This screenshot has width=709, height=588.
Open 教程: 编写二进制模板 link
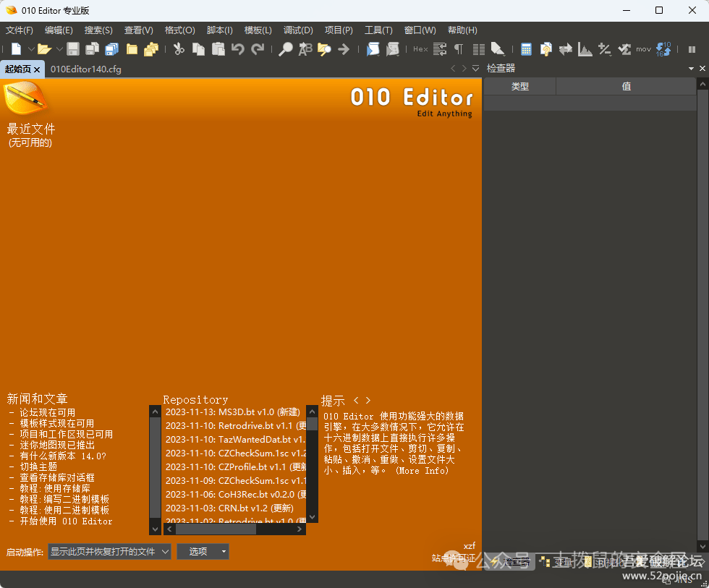tap(64, 499)
